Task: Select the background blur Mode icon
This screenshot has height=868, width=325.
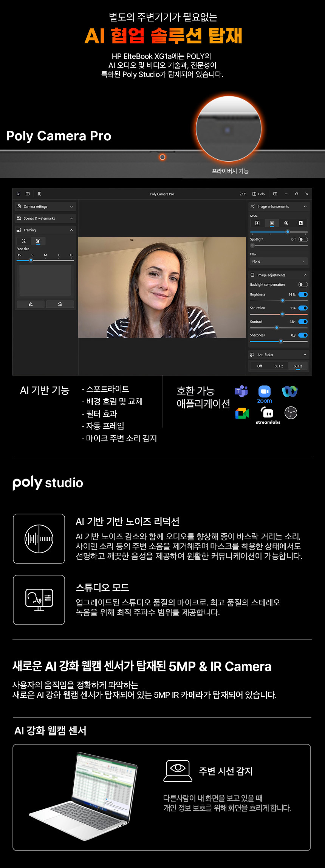Action: pos(286,223)
